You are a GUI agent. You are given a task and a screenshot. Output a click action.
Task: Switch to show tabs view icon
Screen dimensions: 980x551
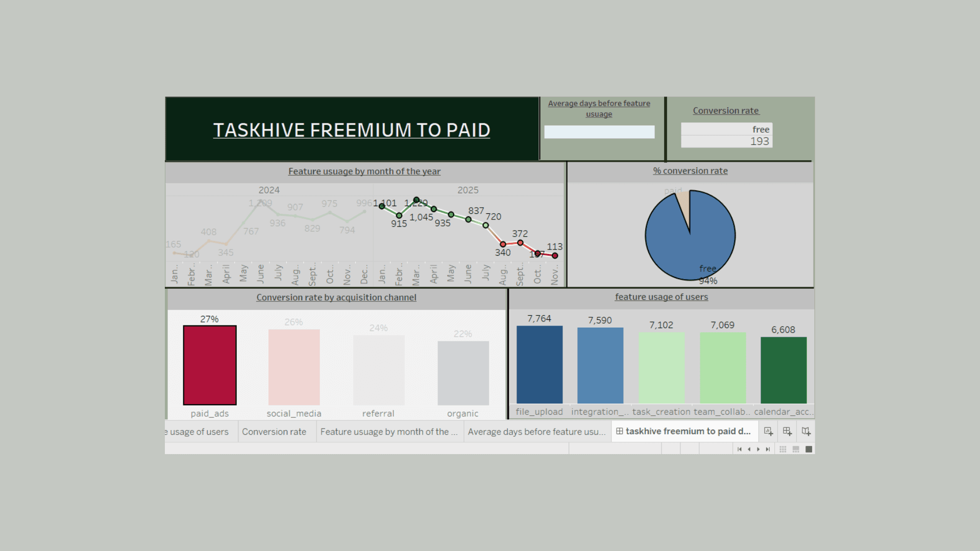808,449
